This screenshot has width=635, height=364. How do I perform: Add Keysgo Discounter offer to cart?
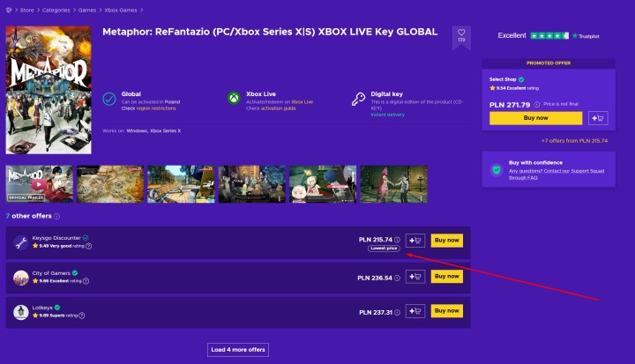[x=415, y=241]
